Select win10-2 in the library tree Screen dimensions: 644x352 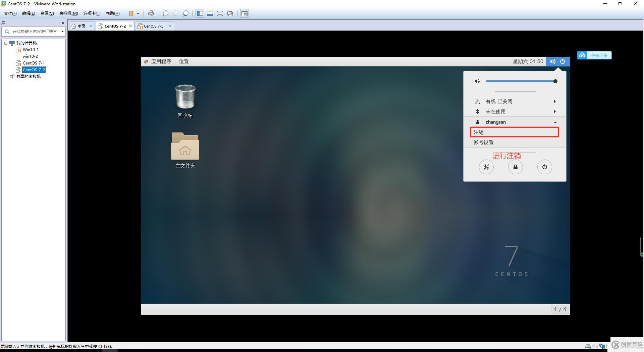coord(30,56)
